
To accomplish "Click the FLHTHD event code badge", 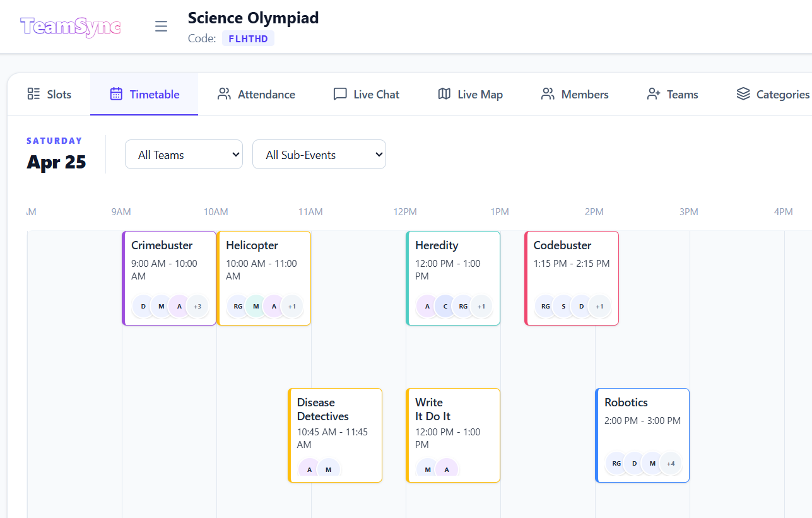I will point(248,38).
